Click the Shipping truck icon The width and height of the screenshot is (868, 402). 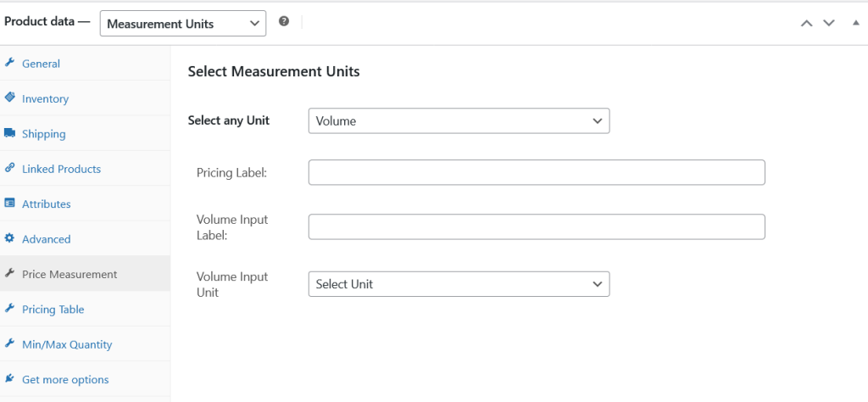[9, 134]
